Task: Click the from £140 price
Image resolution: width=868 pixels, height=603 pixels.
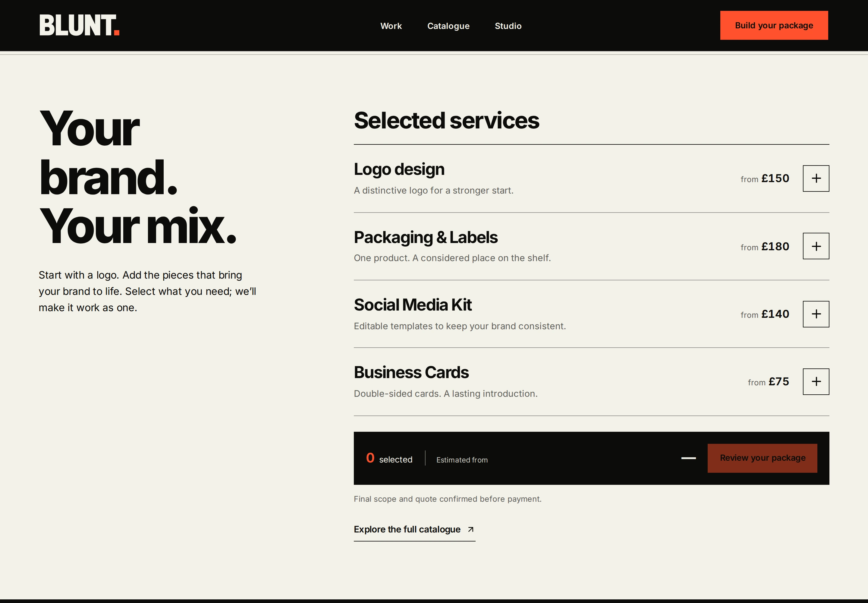Action: pyautogui.click(x=765, y=314)
